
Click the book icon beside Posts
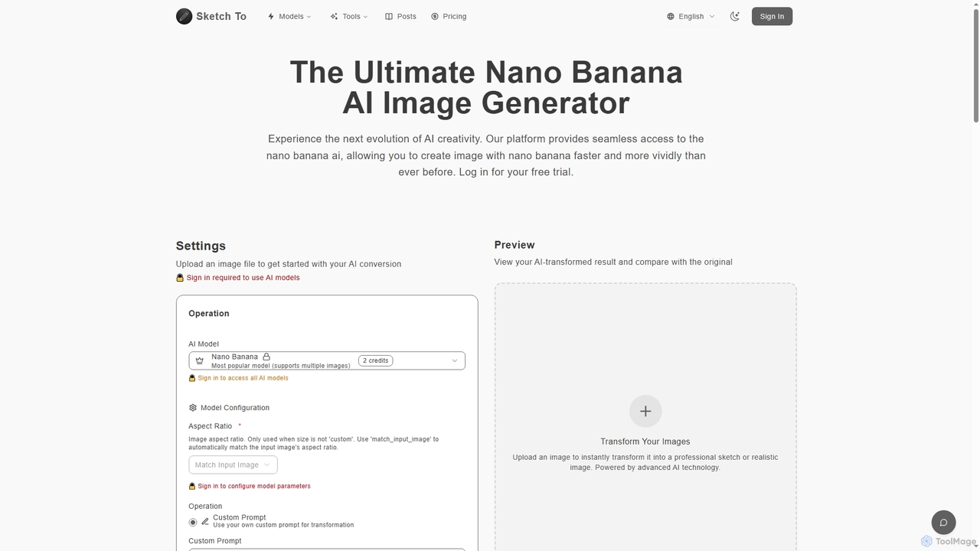[389, 16]
